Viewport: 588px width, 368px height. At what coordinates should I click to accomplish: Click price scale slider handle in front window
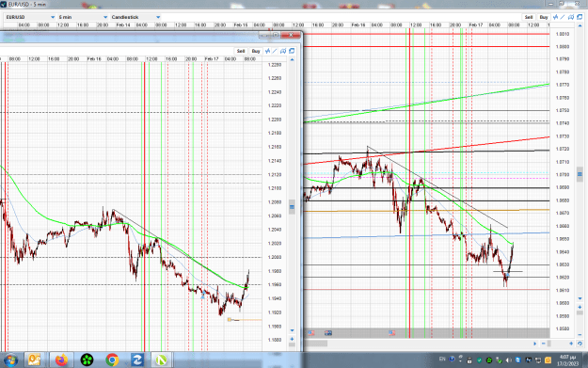293,207
